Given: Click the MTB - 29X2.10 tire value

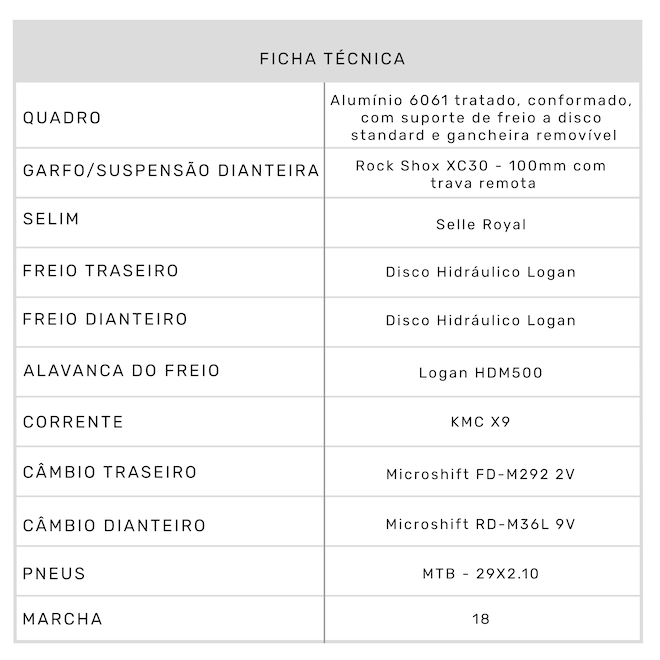Looking at the screenshot, I should click(481, 574).
